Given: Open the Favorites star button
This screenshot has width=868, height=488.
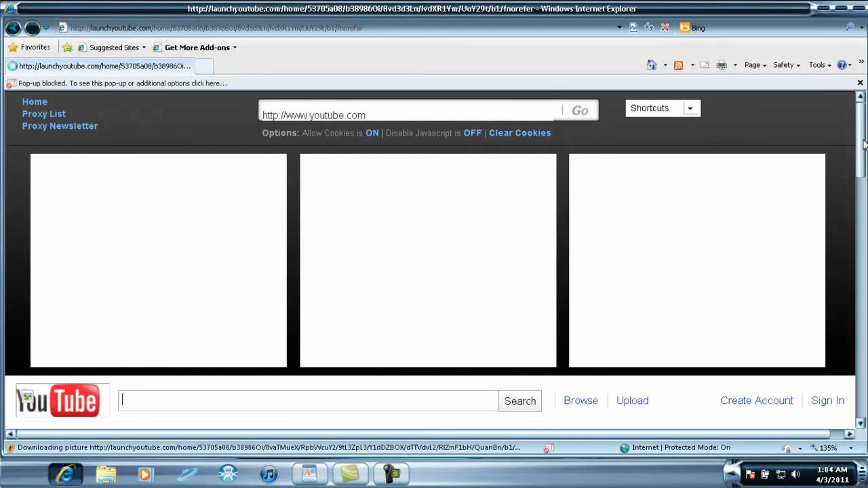Looking at the screenshot, I should 28,47.
